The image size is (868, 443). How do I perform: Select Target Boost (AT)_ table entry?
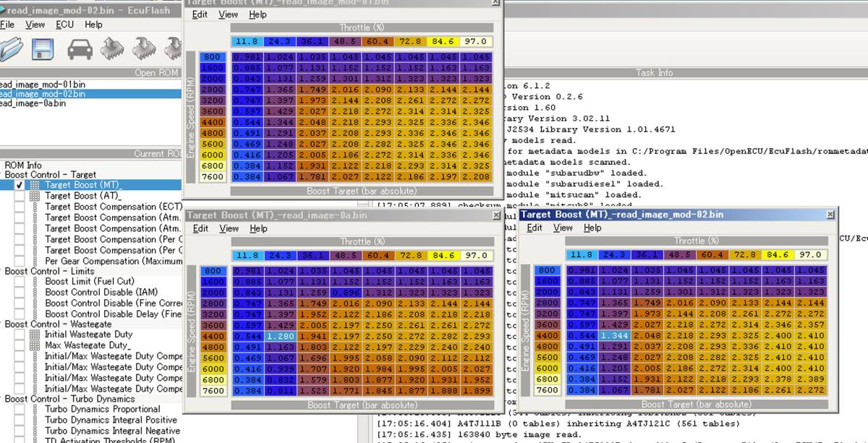click(x=83, y=196)
